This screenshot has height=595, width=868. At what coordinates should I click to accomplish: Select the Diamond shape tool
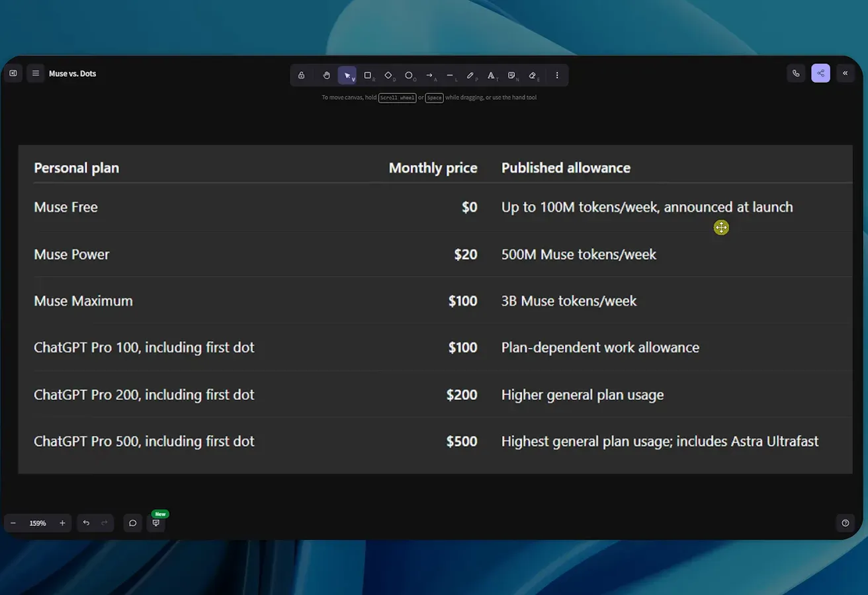[388, 75]
